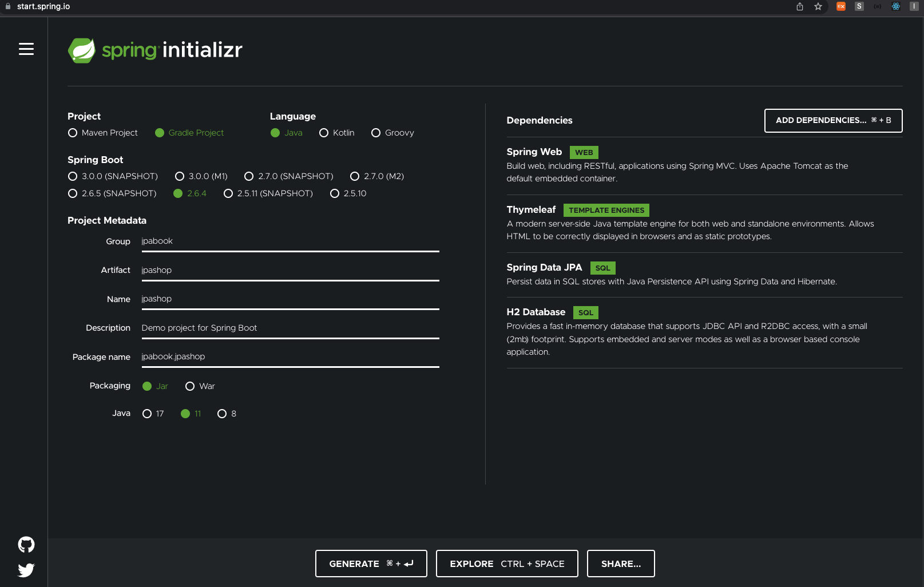Click the WEB tag badge
This screenshot has height=587, width=924.
584,152
